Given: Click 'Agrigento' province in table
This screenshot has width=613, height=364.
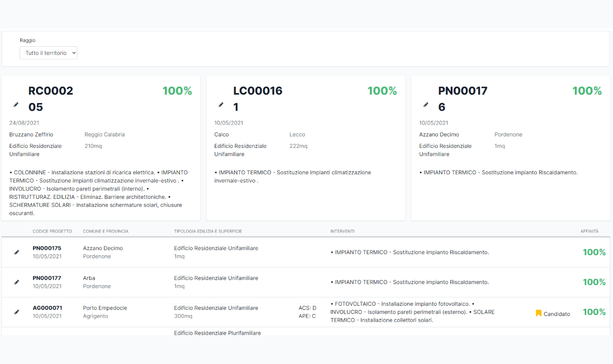Looking at the screenshot, I should (x=95, y=316).
